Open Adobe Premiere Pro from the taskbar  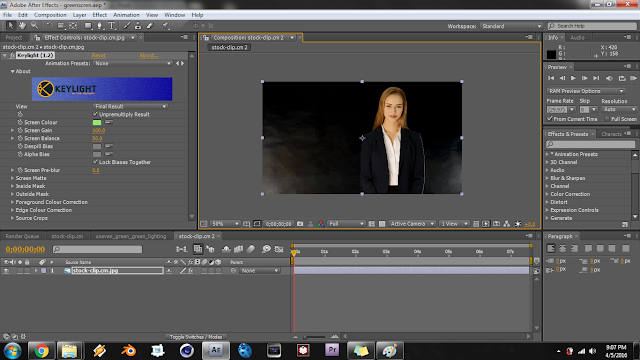pyautogui.click(x=332, y=350)
